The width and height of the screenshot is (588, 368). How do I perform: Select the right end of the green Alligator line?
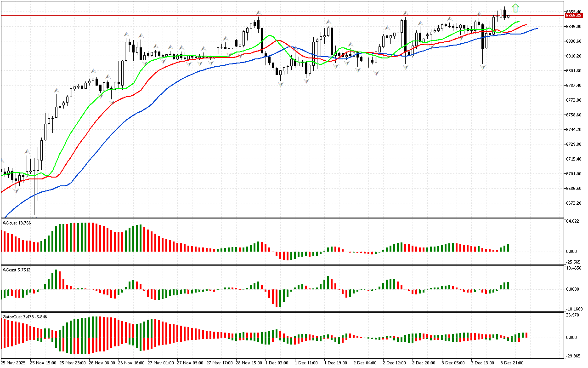pos(519,22)
